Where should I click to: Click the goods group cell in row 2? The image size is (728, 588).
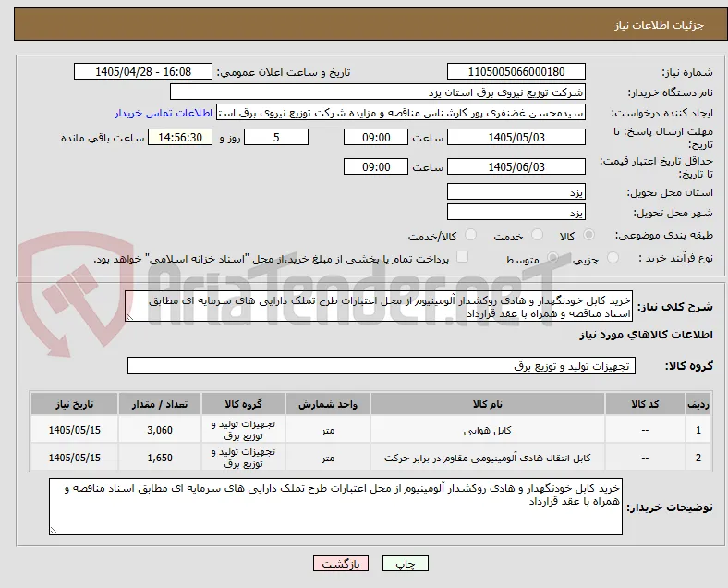(243, 458)
